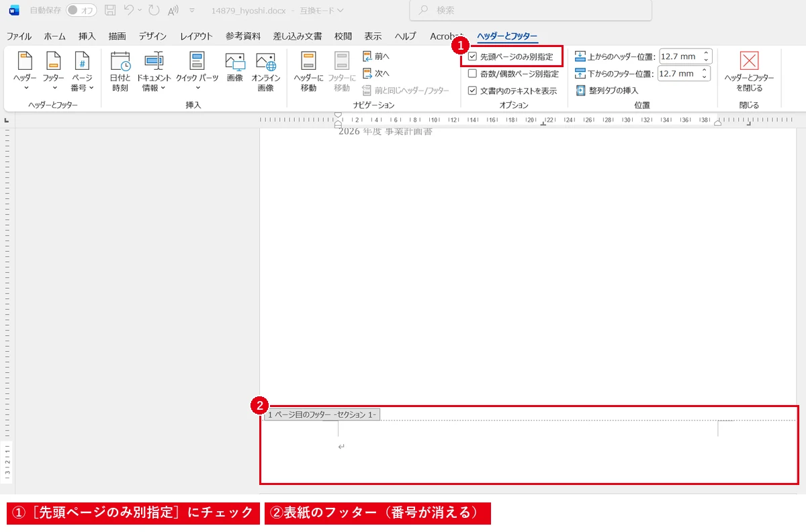Click 整列タブの挿入 (Insert alignment tab)
The width and height of the screenshot is (806, 532).
pos(607,90)
